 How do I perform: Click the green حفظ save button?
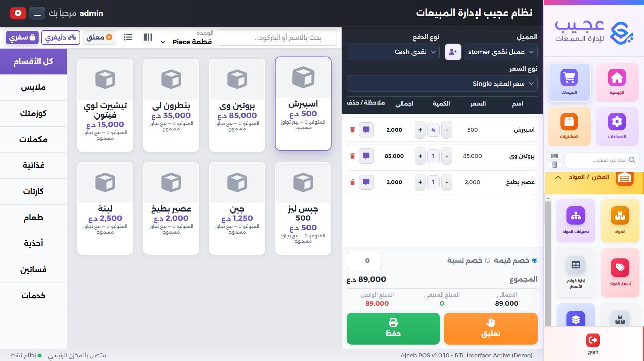point(393,328)
